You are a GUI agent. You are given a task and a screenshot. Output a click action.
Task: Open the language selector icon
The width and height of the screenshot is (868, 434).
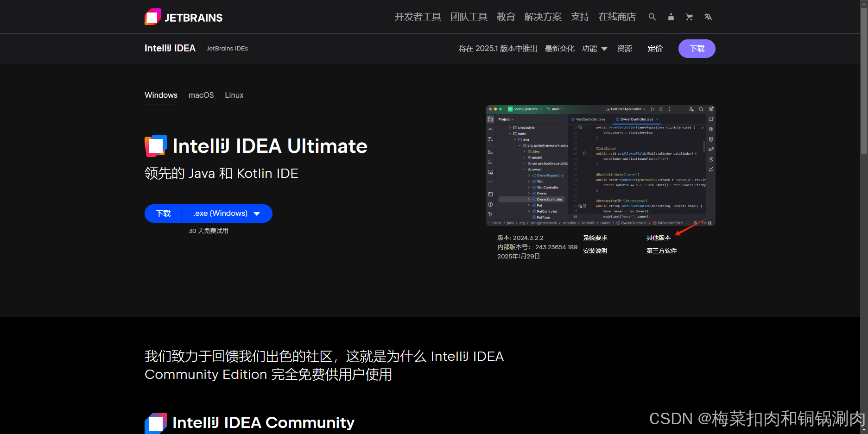708,17
